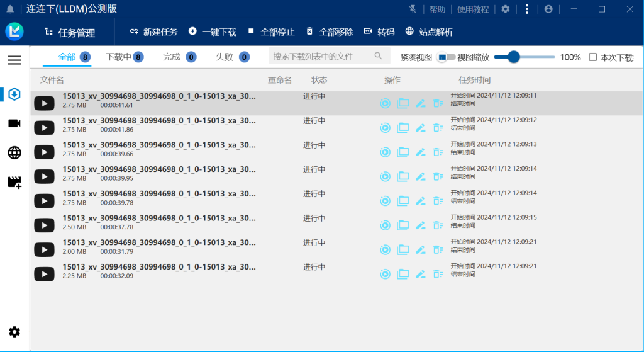The height and width of the screenshot is (352, 644).
Task: Pause the 2.00 MB task
Action: (386, 249)
